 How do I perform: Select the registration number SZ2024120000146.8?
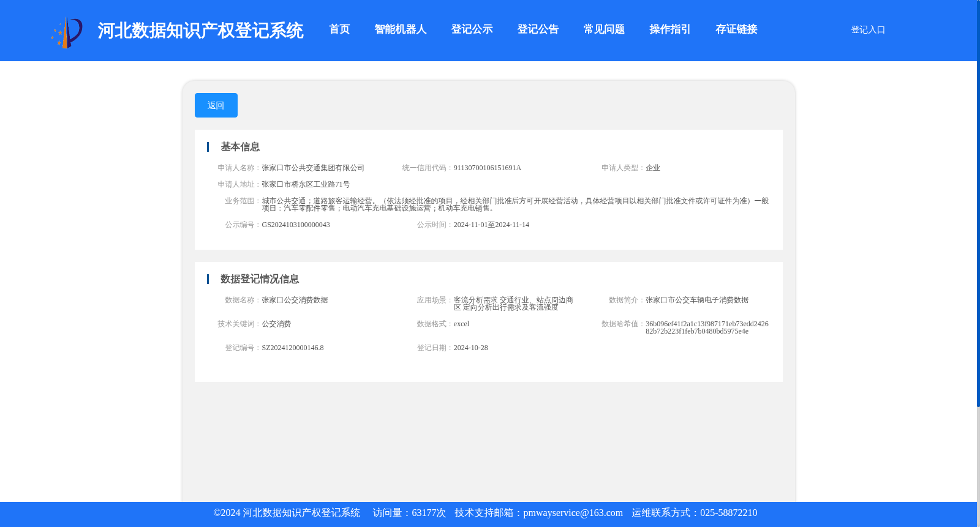[x=293, y=348]
